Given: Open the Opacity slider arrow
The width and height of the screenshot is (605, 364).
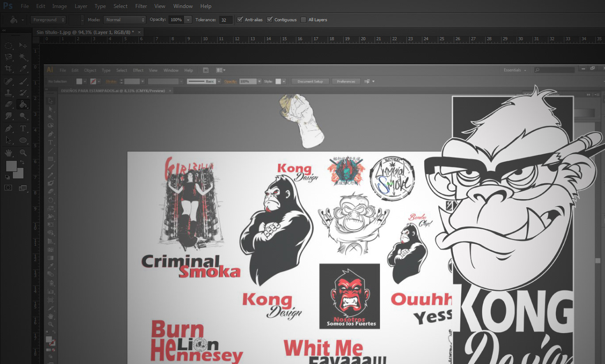Looking at the screenshot, I should [188, 20].
